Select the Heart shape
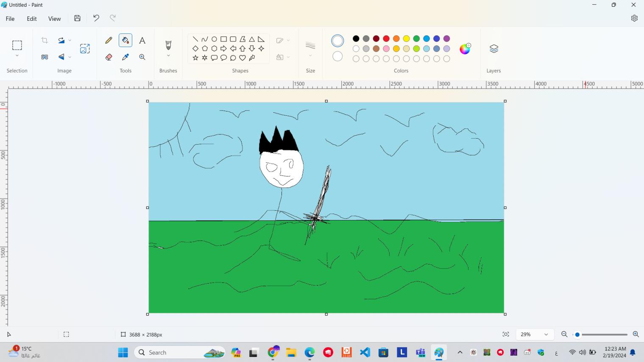 tap(243, 58)
